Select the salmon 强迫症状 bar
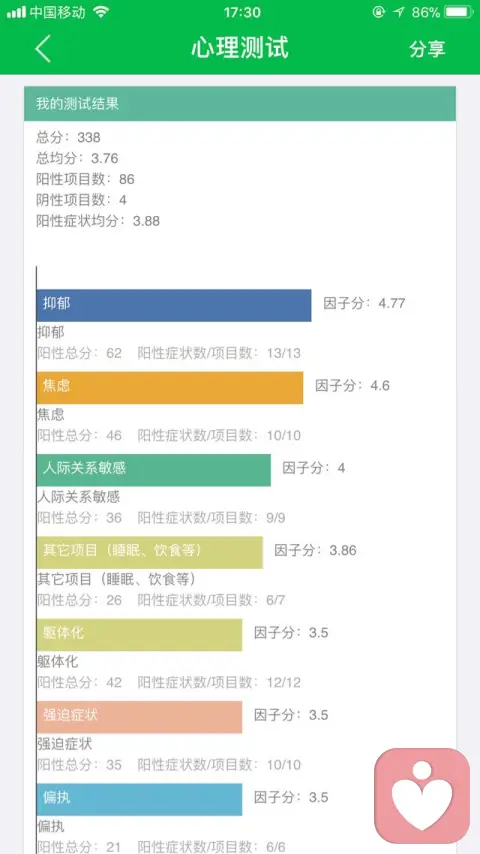480x854 pixels. pos(139,717)
